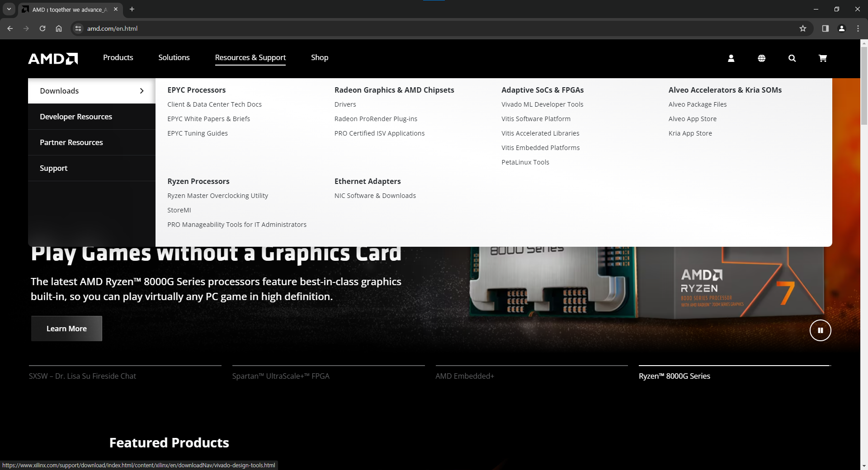Open Alveo Package Files link

(x=698, y=104)
